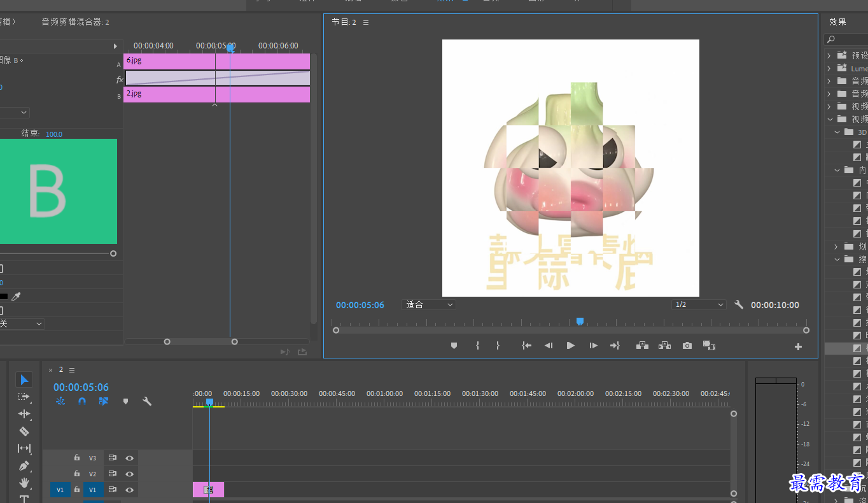Toggle nest sequence insert mode icon
The height and width of the screenshot is (503, 868).
[60, 402]
